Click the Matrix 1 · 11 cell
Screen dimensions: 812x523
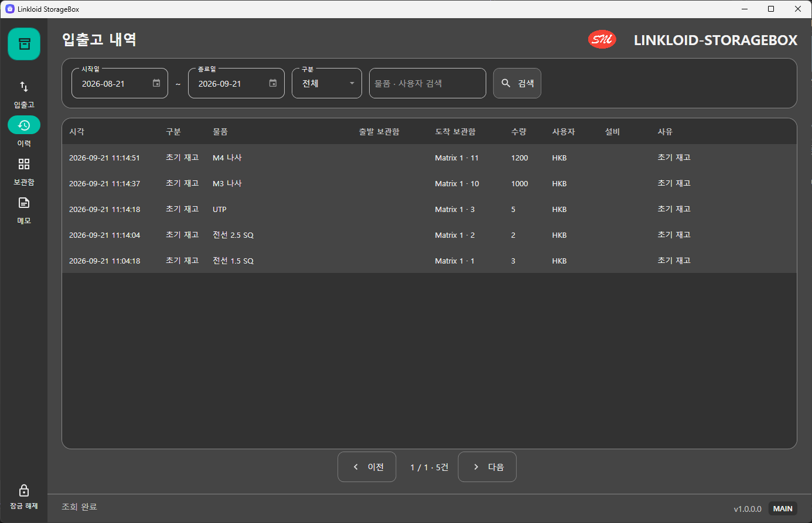[x=457, y=158]
